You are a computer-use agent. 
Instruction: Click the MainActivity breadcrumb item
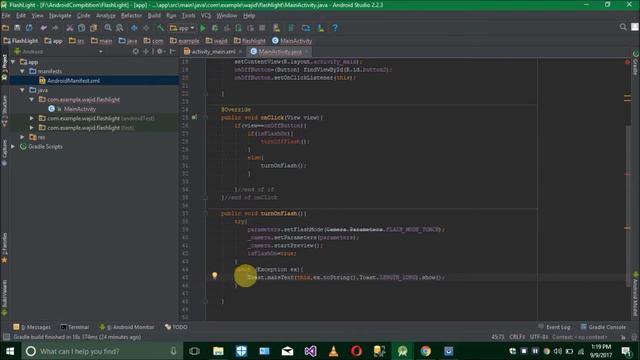(292, 41)
